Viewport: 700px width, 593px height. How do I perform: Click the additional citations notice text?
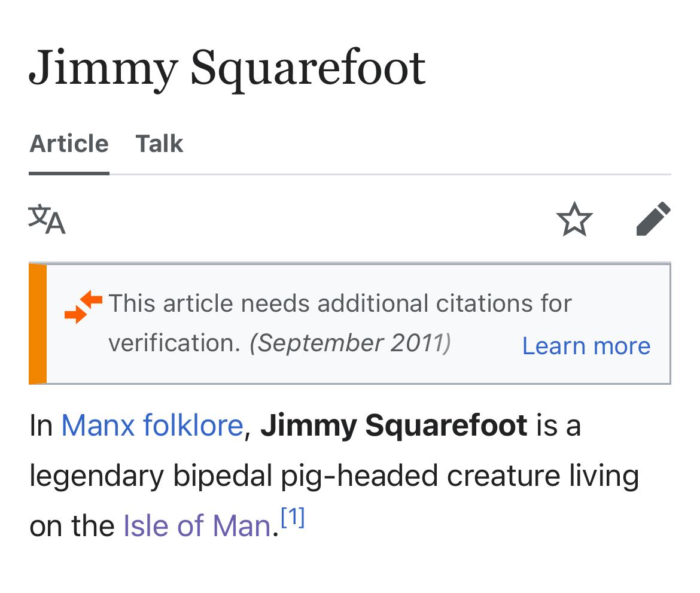pyautogui.click(x=340, y=303)
